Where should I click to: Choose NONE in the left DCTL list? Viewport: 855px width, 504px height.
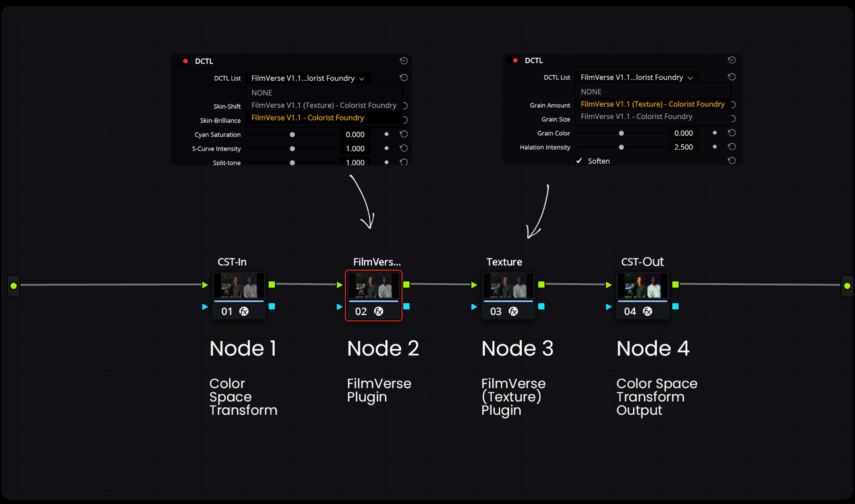click(x=262, y=93)
